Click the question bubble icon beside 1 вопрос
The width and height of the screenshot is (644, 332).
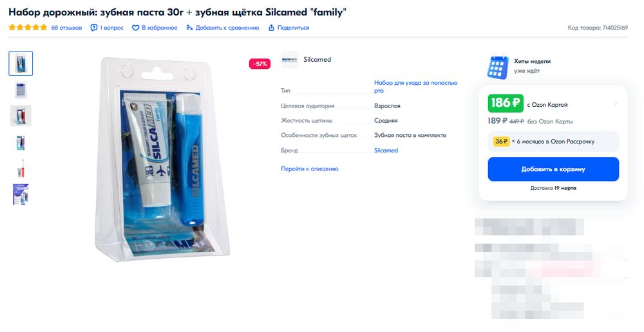coord(94,28)
